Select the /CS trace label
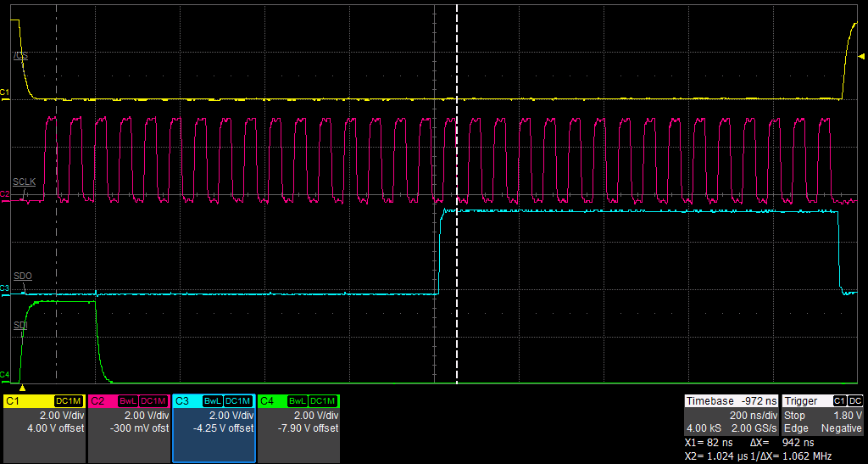Viewport: 868px width, 464px height. [21, 56]
